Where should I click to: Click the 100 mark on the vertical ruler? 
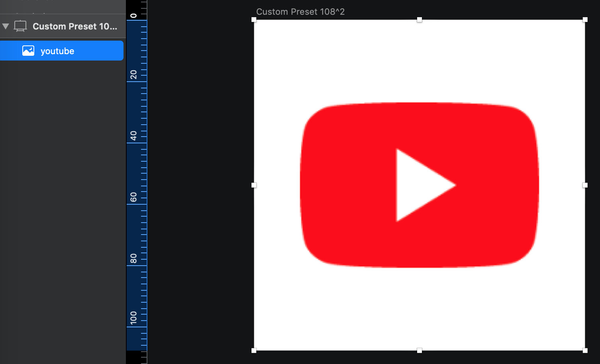point(133,318)
